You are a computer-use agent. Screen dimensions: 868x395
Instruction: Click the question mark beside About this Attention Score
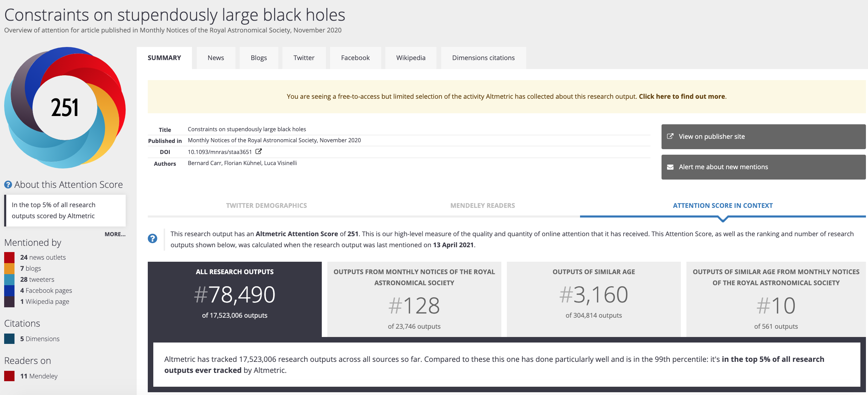pos(8,184)
